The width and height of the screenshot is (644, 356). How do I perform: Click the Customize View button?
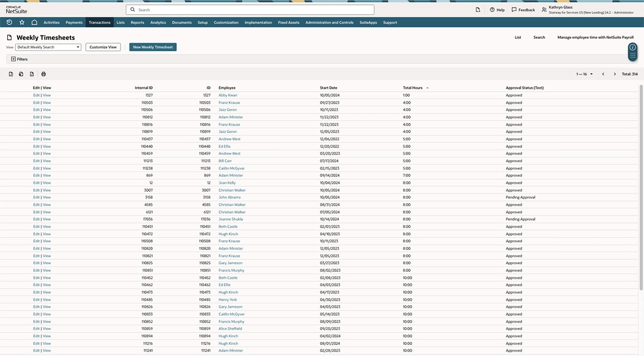(103, 48)
